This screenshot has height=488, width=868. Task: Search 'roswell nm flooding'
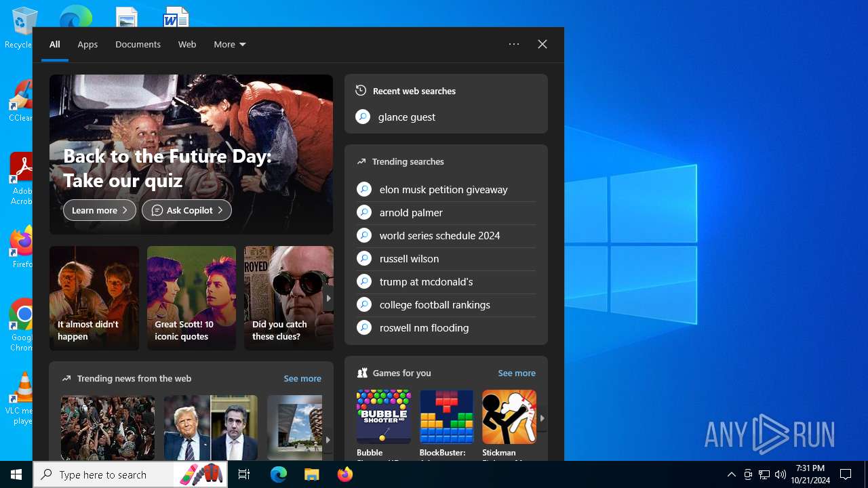click(x=446, y=327)
